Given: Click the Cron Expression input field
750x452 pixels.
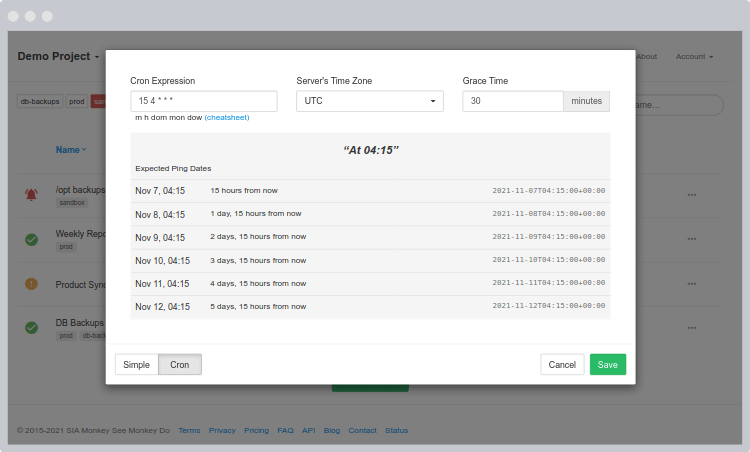Looking at the screenshot, I should (x=204, y=101).
